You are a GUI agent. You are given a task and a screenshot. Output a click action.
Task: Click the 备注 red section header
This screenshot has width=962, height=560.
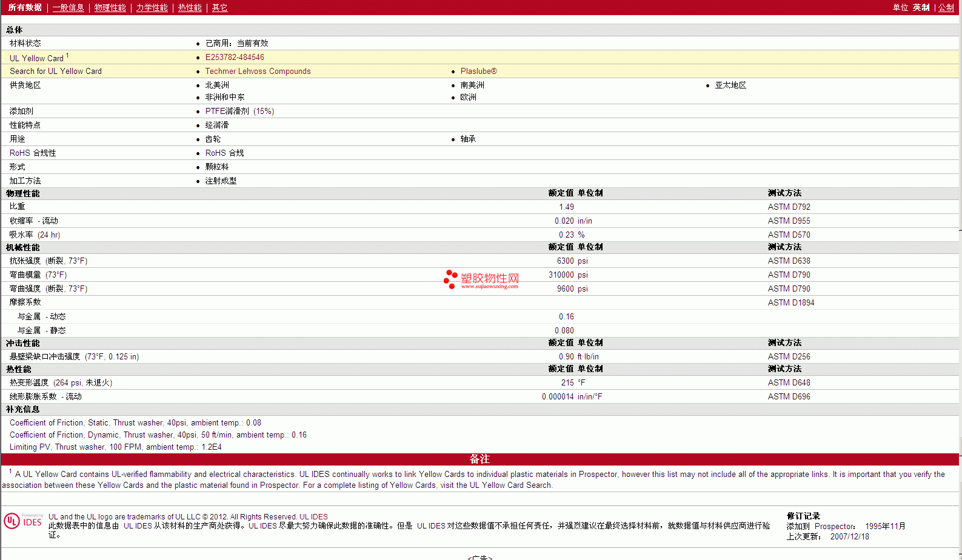click(479, 459)
